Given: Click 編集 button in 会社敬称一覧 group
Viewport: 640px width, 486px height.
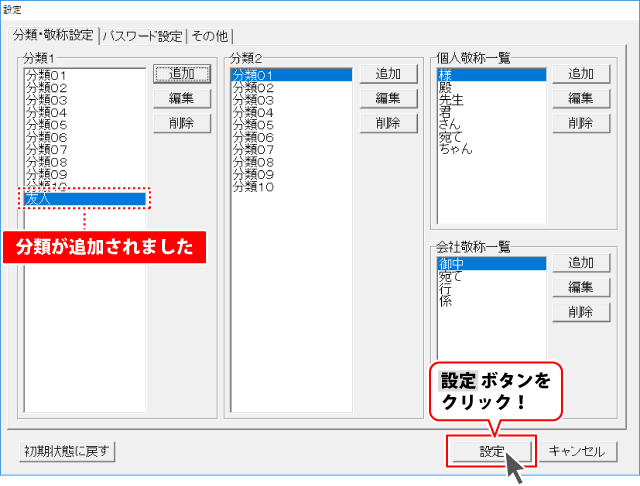Looking at the screenshot, I should [581, 287].
